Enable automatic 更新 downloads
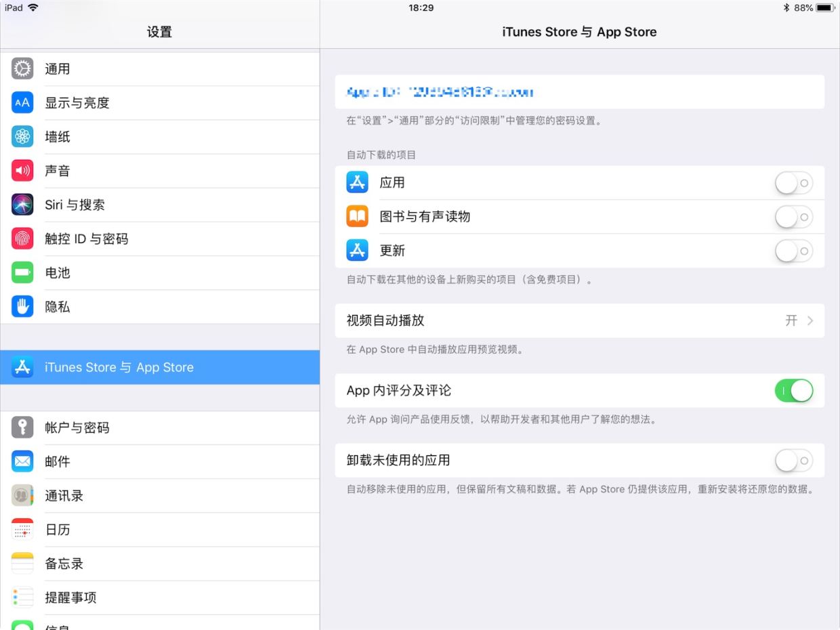 [794, 250]
